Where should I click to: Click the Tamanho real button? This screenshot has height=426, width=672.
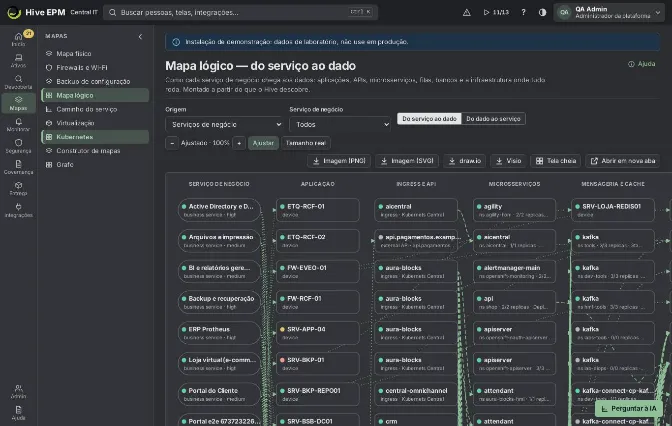tap(306, 143)
